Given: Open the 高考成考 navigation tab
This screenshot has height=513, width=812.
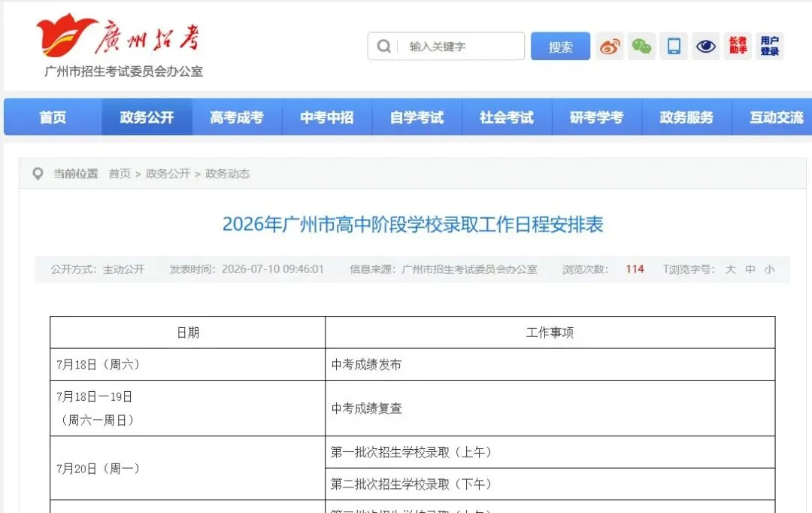Looking at the screenshot, I should (237, 117).
